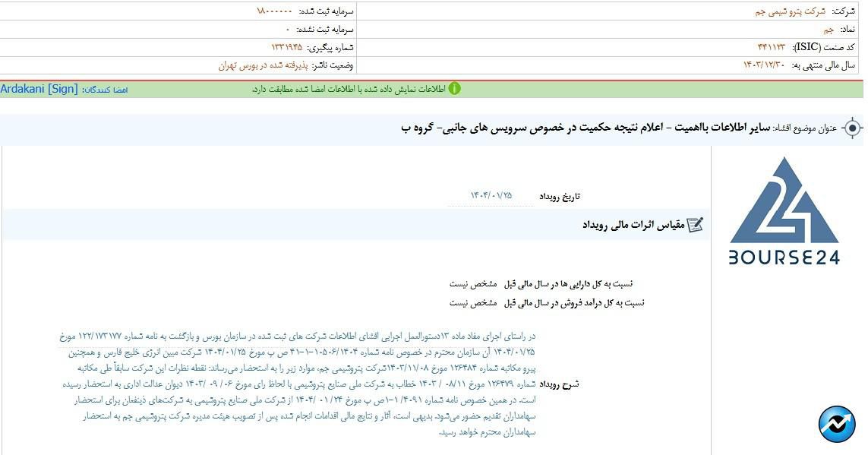Click the سال مالی منتهی به label
868x455 pixels.
click(823, 65)
